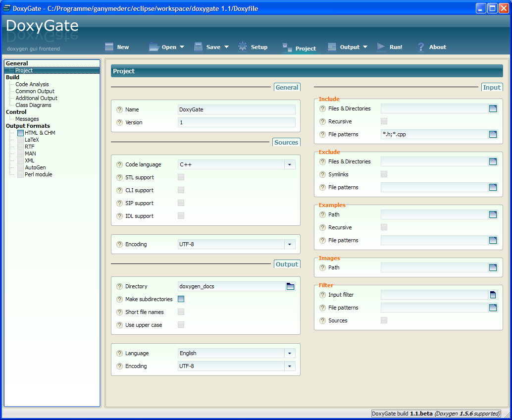Click help icon next to STL support

click(x=119, y=177)
